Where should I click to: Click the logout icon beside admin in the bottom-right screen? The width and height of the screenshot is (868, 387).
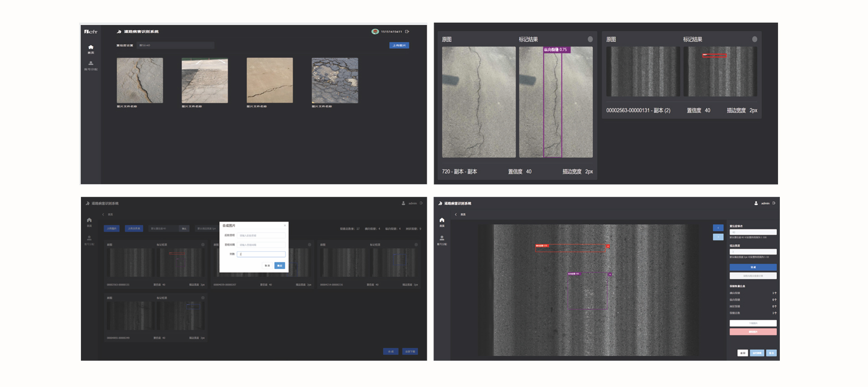(x=774, y=203)
